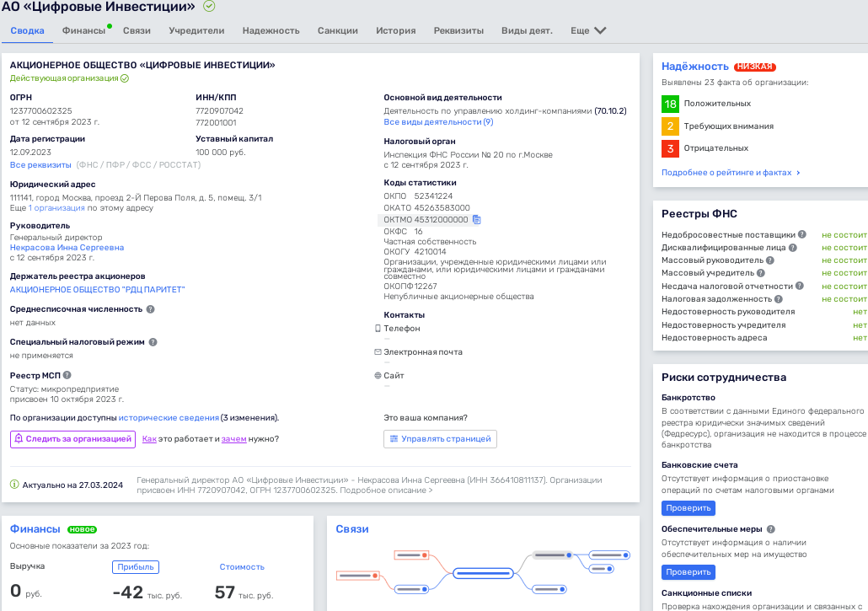The width and height of the screenshot is (868, 611).
Task: Click help icon next to Реестр МСП
Action: point(67,375)
